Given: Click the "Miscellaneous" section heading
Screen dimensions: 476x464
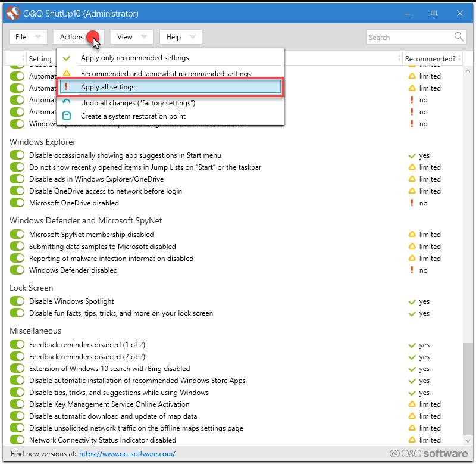Looking at the screenshot, I should pyautogui.click(x=36, y=331).
